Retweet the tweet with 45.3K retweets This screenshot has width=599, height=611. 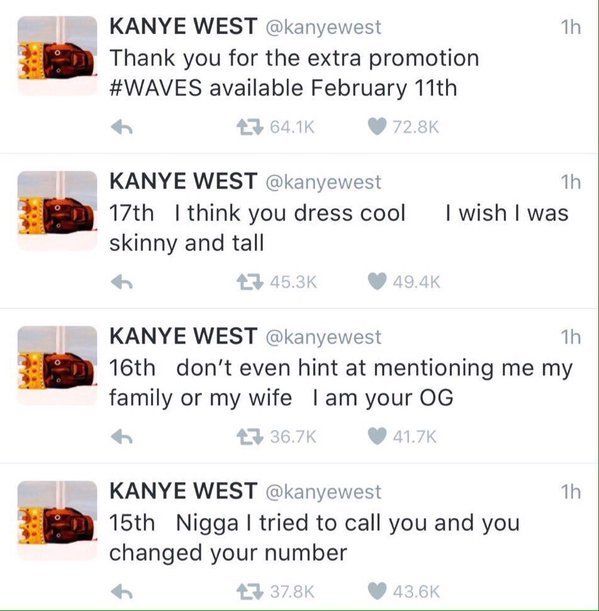(x=250, y=282)
